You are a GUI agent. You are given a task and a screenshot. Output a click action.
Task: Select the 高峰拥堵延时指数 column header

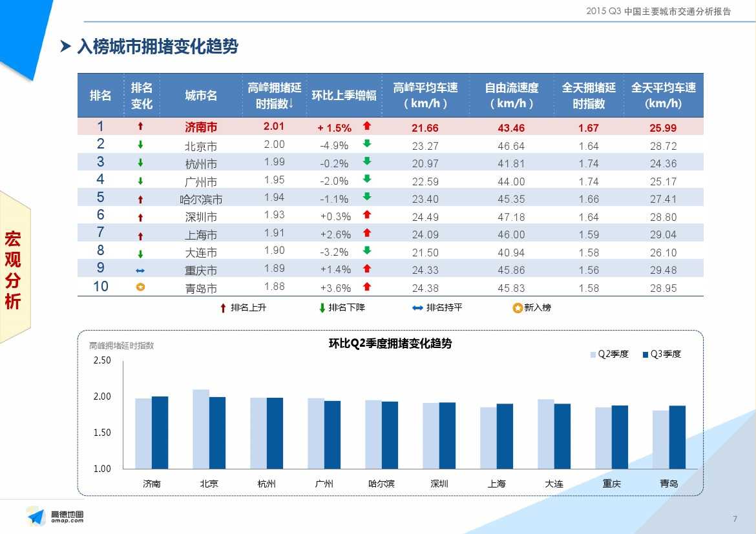274,96
